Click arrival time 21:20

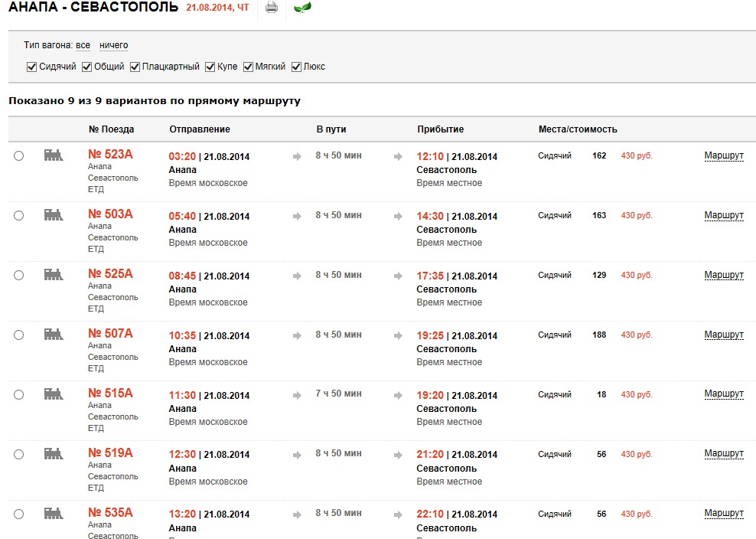click(x=430, y=455)
